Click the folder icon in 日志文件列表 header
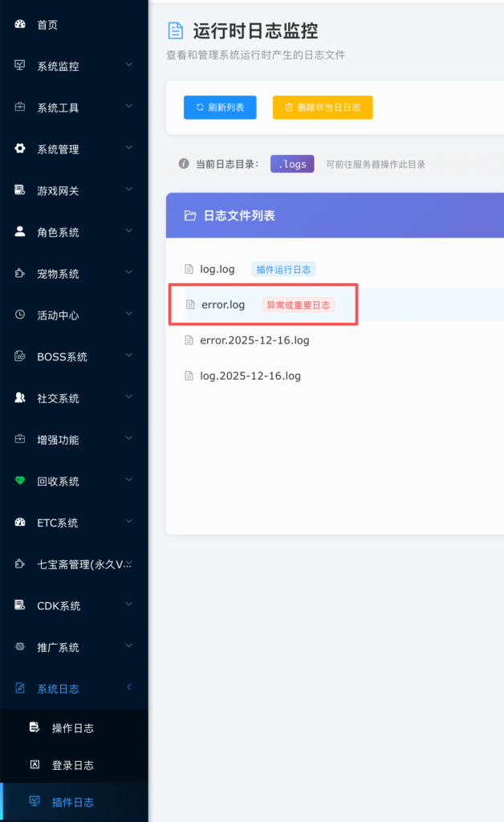 (x=190, y=215)
